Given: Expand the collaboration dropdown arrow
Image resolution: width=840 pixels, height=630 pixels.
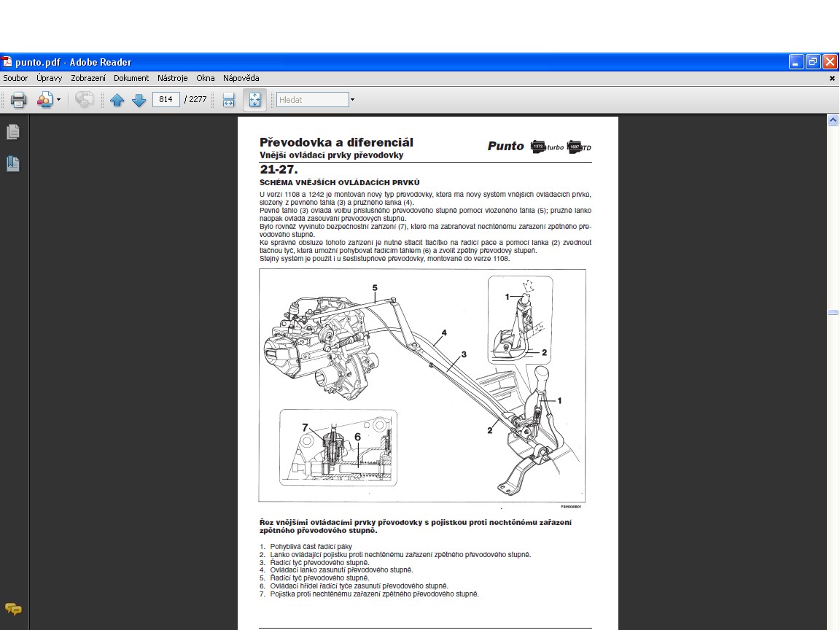Looking at the screenshot, I should (59, 100).
